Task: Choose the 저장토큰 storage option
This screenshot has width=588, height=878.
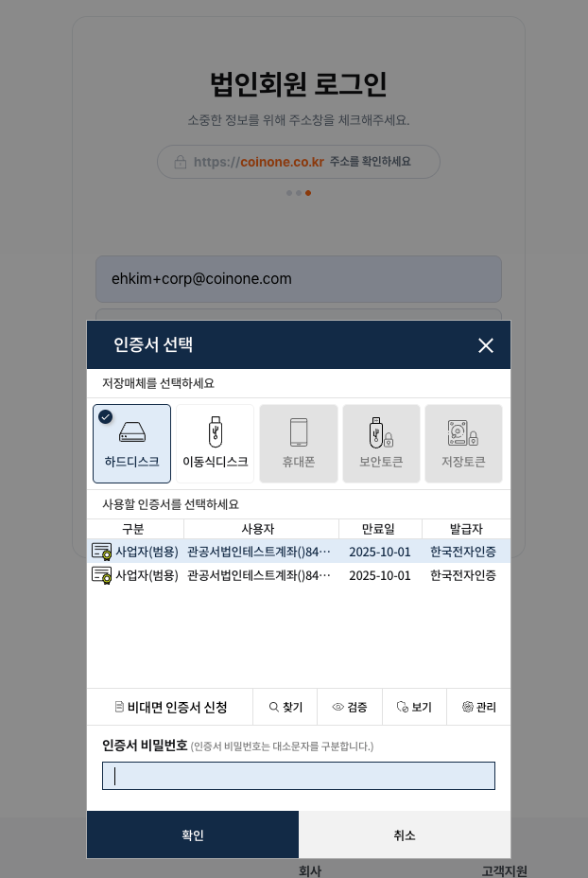Action: (x=463, y=444)
